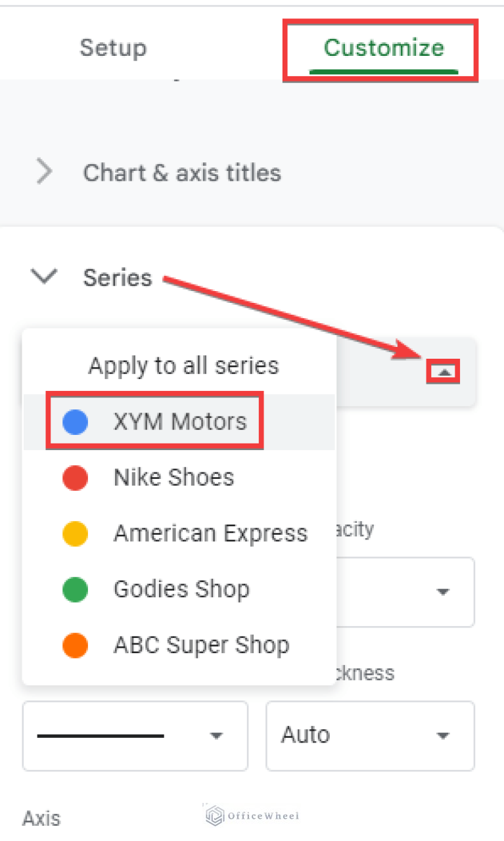
Task: Collapse the Series section
Action: (43, 277)
